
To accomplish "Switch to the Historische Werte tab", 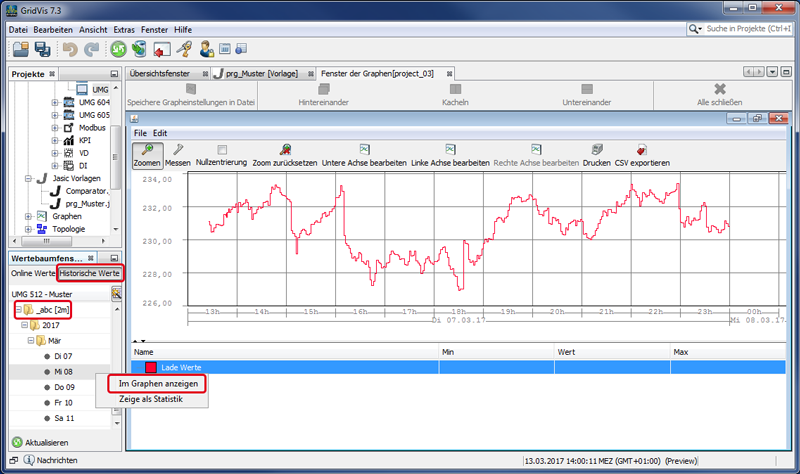I will click(90, 273).
